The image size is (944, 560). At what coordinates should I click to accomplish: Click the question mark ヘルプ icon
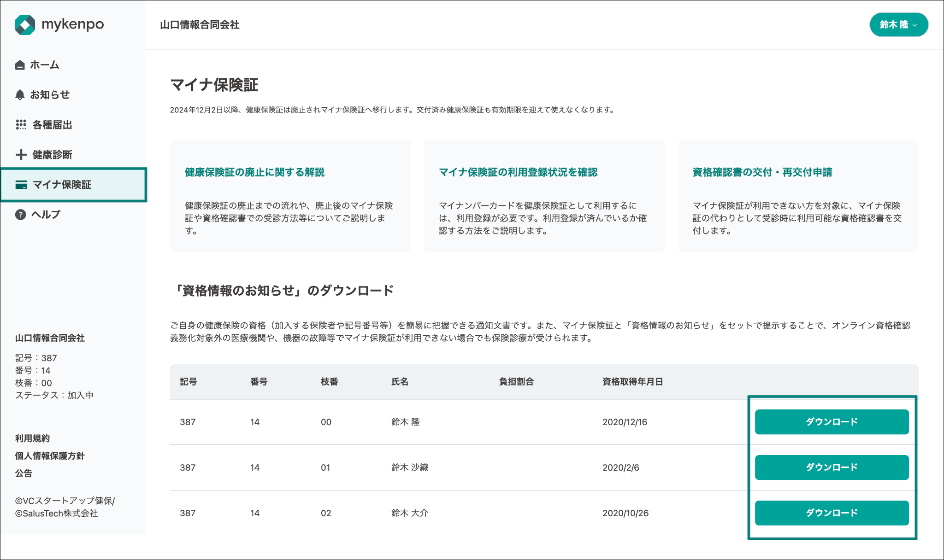pos(20,215)
